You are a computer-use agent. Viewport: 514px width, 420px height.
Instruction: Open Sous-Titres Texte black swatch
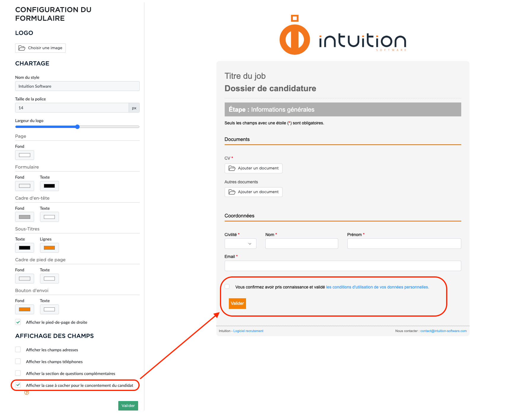click(x=25, y=248)
